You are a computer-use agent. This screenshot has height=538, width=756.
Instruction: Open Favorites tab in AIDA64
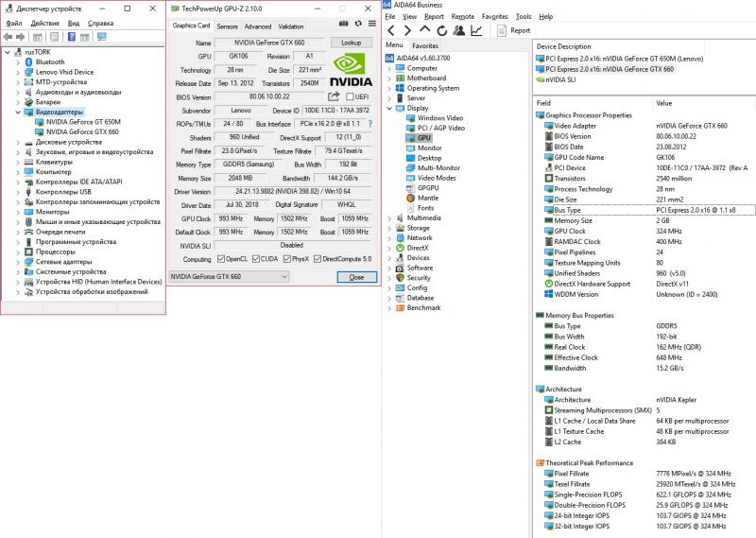pos(424,45)
